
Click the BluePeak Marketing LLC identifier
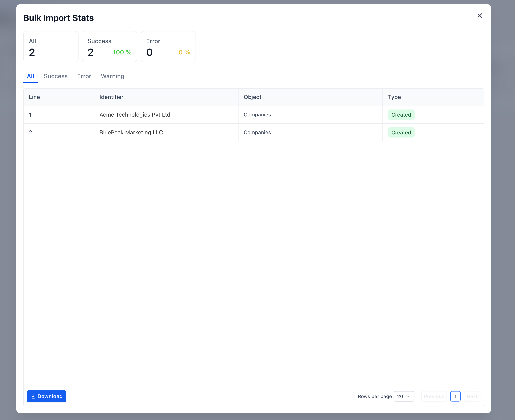click(131, 132)
